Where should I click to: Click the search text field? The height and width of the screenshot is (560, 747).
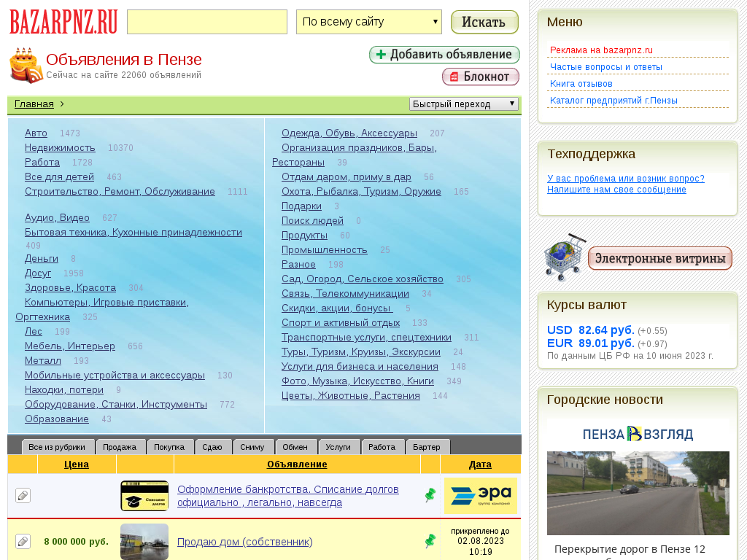pos(207,22)
